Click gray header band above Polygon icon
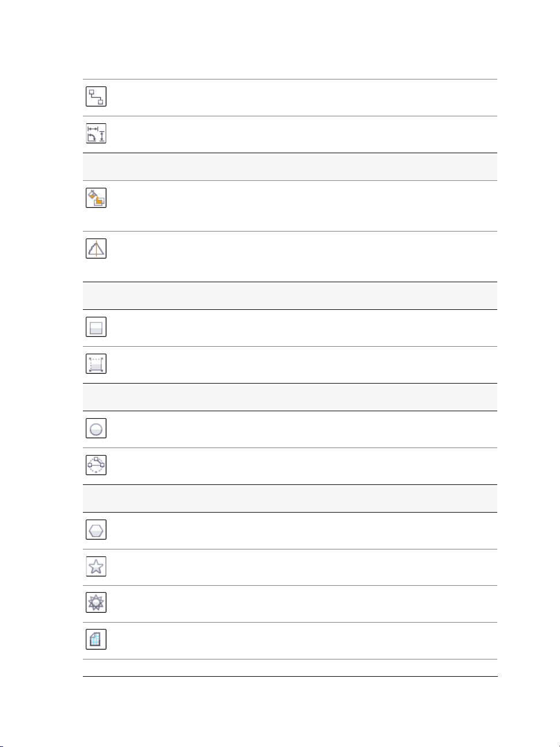The height and width of the screenshot is (747, 560). tap(290, 499)
